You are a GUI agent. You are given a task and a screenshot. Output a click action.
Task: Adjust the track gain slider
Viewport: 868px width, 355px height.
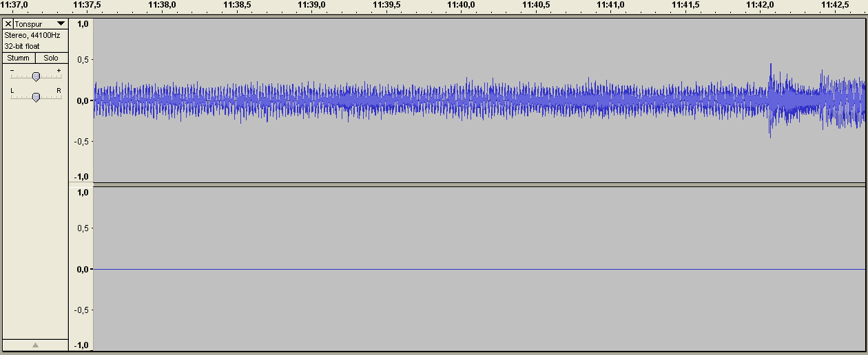[x=36, y=76]
